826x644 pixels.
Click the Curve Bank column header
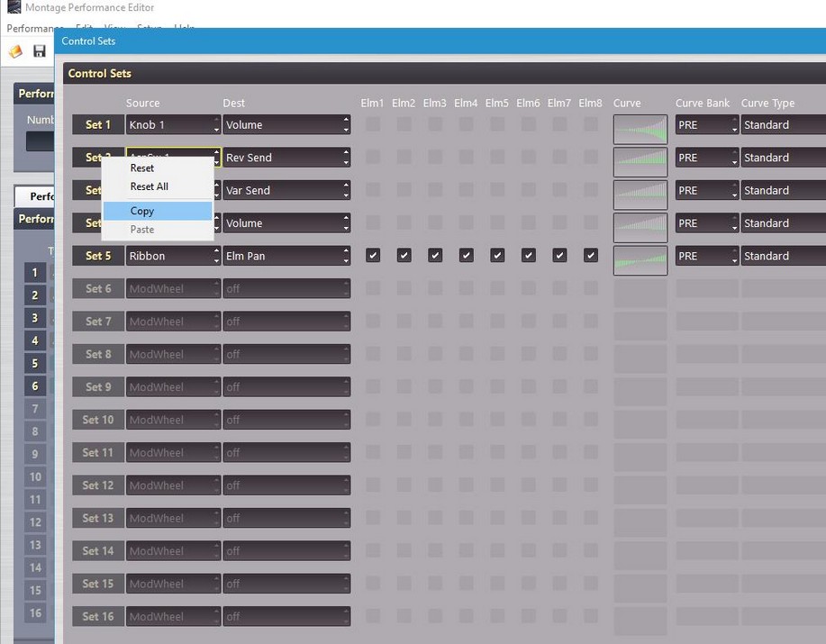pos(703,104)
